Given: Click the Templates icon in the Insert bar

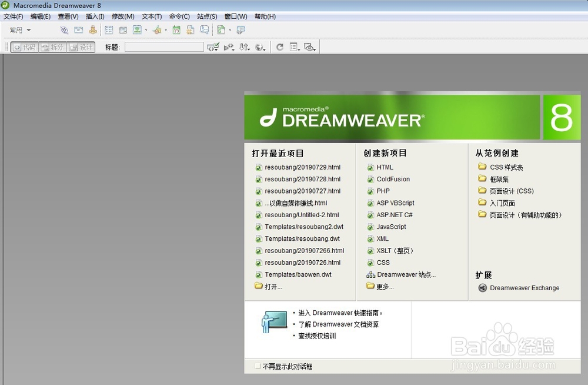Looking at the screenshot, I should (x=221, y=30).
